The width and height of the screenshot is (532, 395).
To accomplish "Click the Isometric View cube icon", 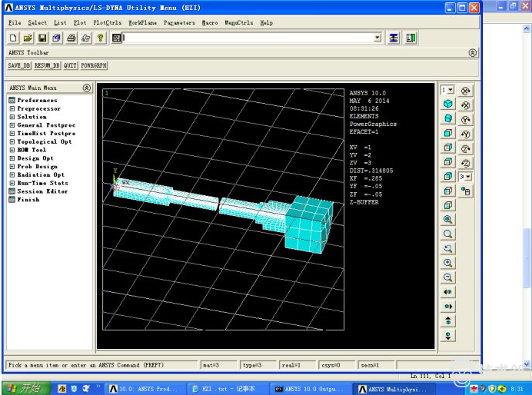I will click(x=447, y=104).
